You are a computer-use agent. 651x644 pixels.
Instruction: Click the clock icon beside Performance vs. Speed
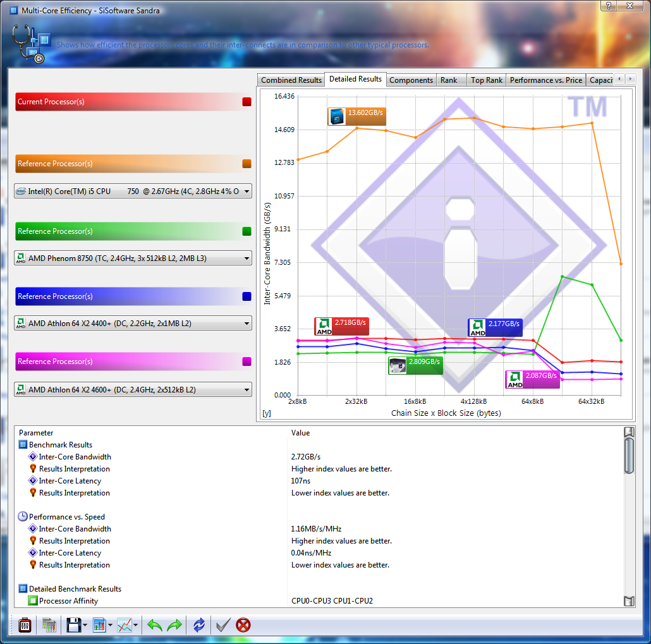coord(23,516)
